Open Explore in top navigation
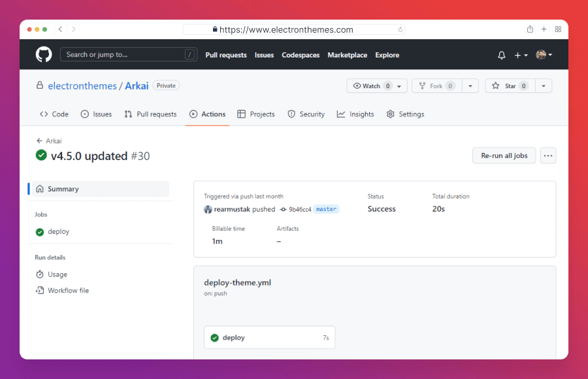This screenshot has width=588, height=379. click(x=387, y=55)
